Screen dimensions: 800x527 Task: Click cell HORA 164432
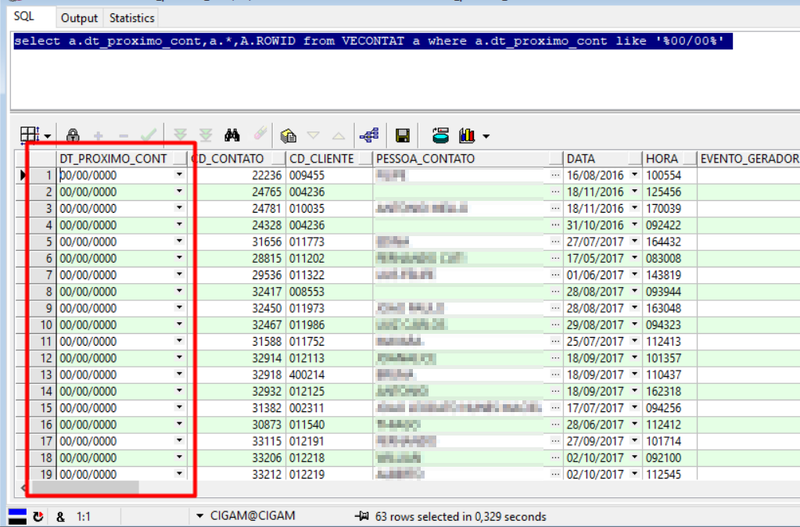pyautogui.click(x=670, y=242)
